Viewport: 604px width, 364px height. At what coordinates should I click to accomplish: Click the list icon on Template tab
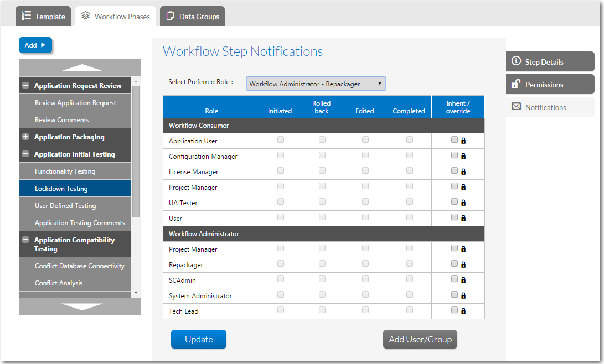click(26, 16)
